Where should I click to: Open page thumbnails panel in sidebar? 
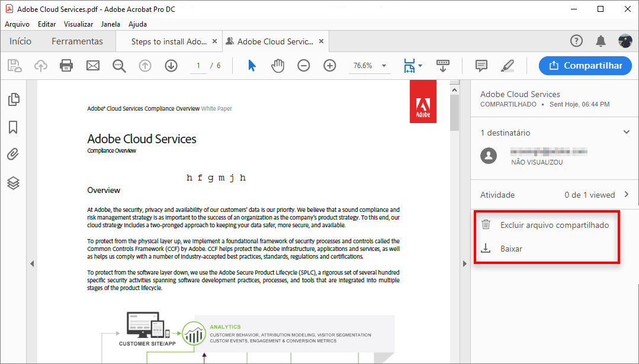click(x=14, y=99)
